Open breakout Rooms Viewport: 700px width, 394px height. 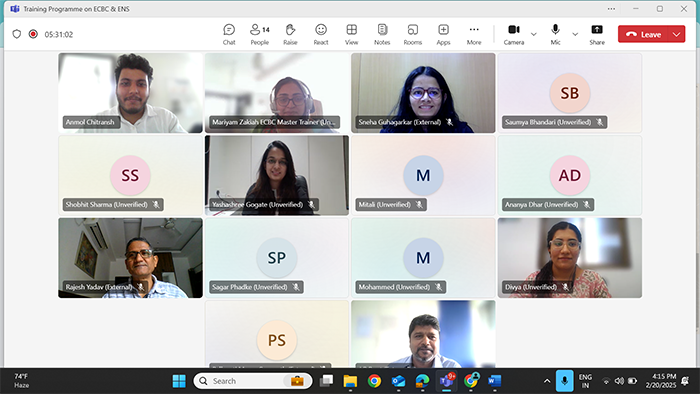point(412,34)
